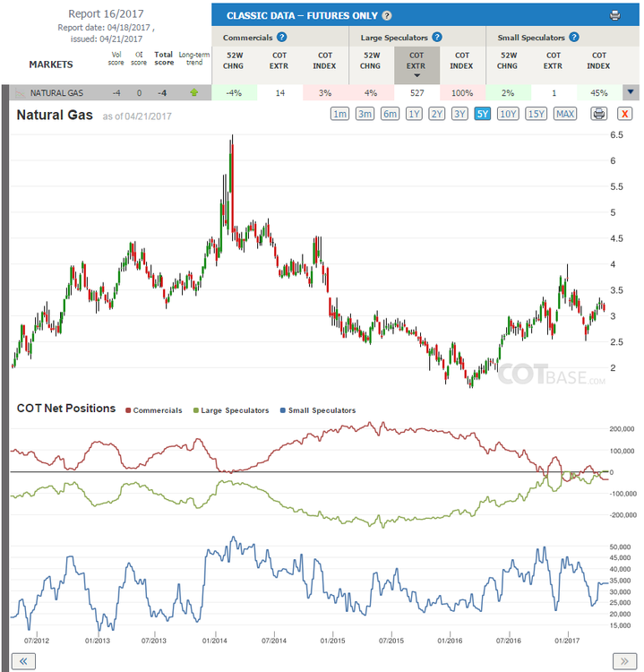644x672 pixels.
Task: Select the 3Y chart range
Action: [x=459, y=114]
